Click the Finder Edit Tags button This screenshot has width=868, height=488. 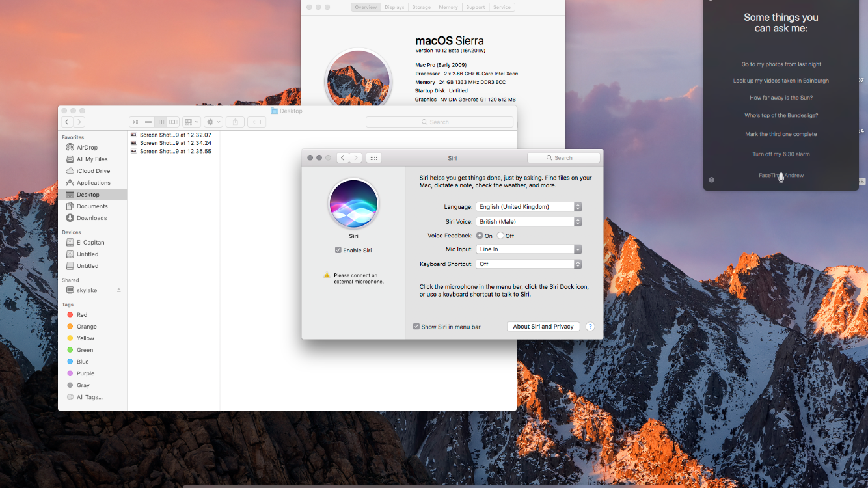(x=257, y=122)
